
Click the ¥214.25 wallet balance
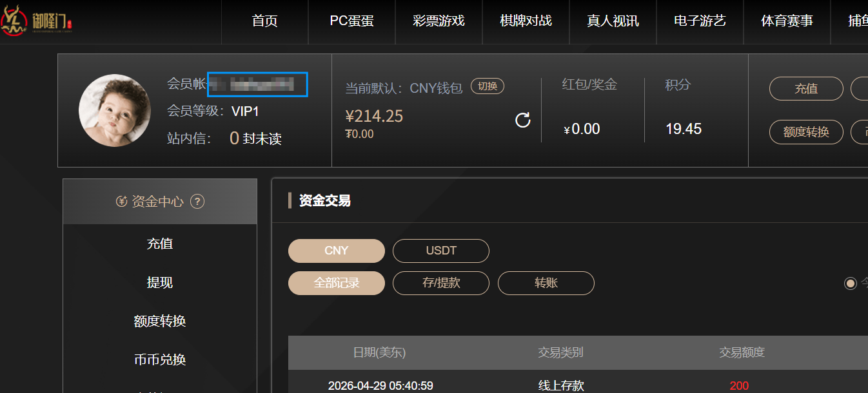click(375, 116)
